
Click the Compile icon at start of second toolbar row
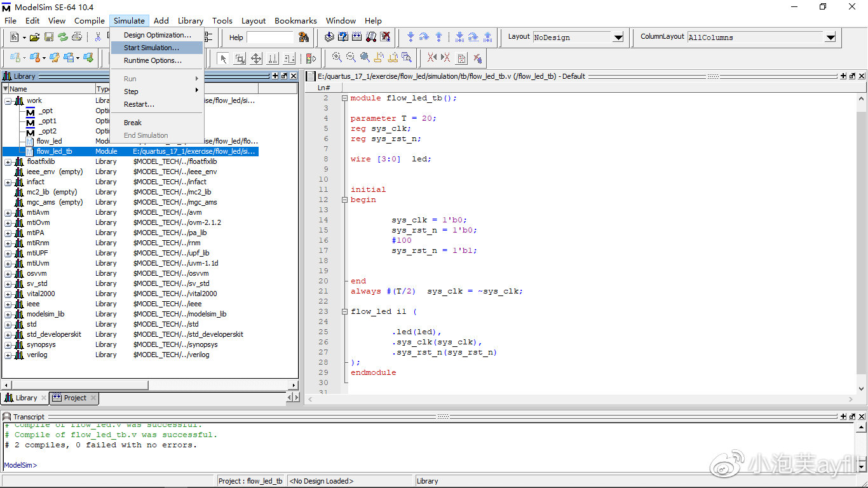[x=15, y=58]
